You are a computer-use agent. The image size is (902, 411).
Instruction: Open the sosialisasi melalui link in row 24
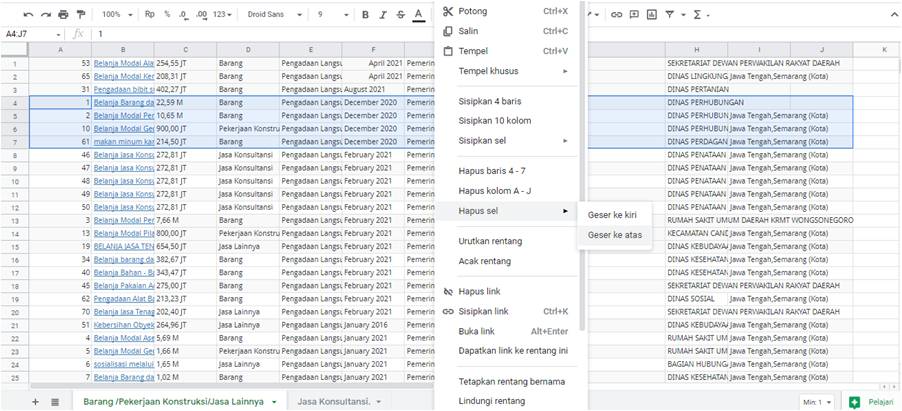(x=124, y=364)
